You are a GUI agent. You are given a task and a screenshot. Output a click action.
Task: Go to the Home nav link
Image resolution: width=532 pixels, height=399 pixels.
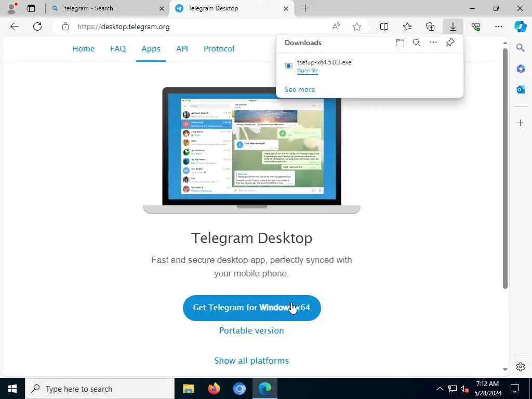(84, 48)
